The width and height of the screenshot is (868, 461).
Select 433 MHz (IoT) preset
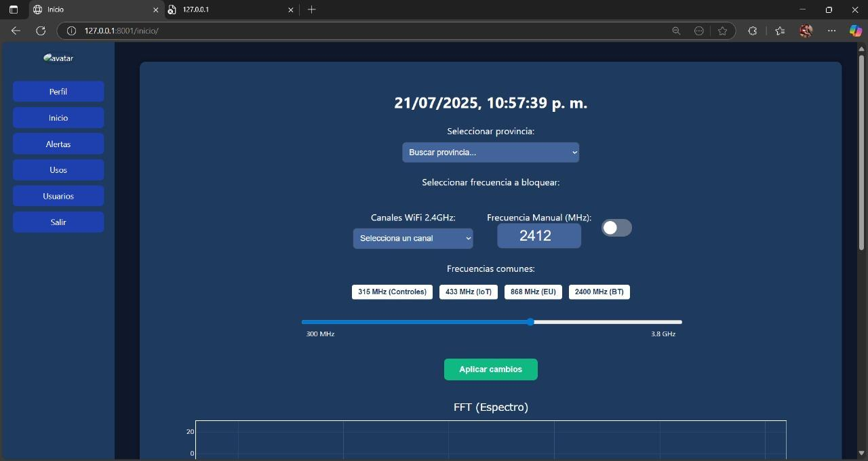click(x=469, y=292)
